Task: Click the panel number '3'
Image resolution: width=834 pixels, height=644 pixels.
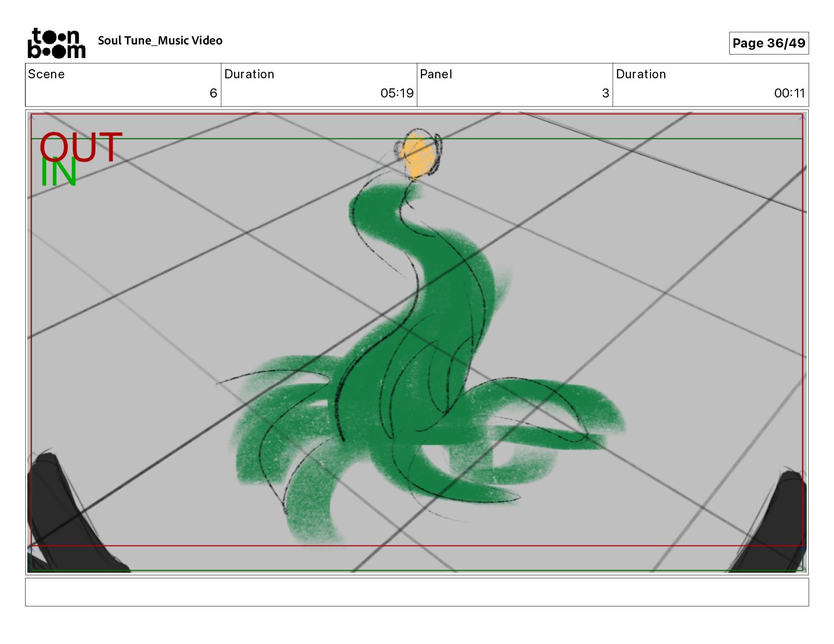Action: tap(606, 93)
